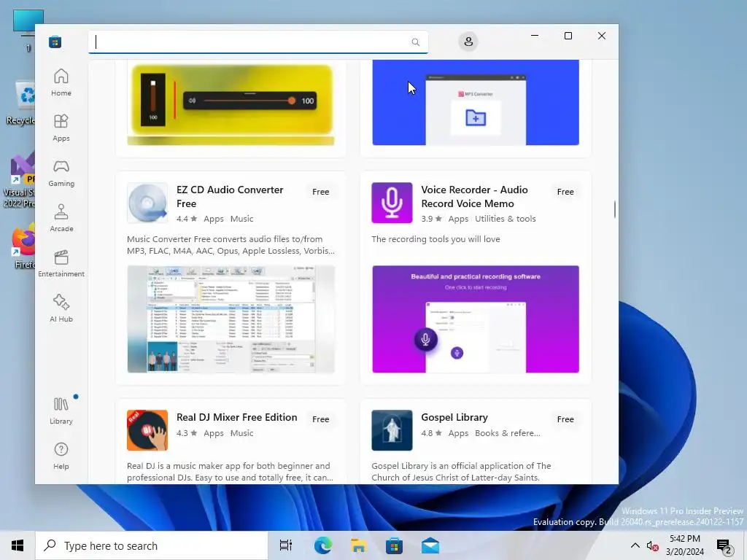
Task: Click the 3.9 star rating of Voice Recorder
Action: 432,219
